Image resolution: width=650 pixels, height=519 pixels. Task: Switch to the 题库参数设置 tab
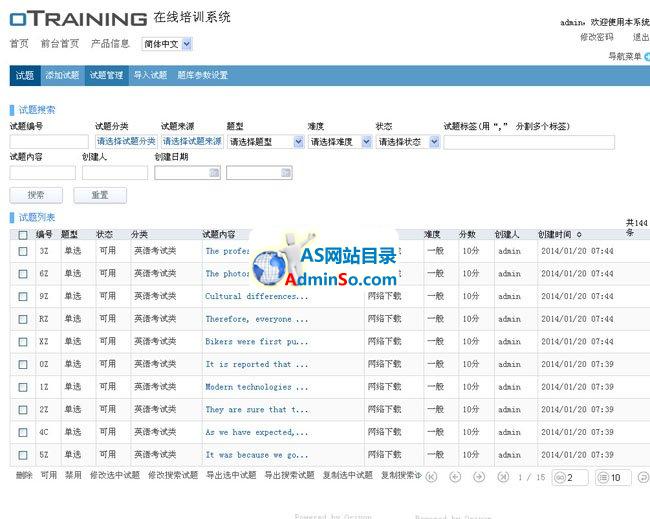(x=203, y=75)
